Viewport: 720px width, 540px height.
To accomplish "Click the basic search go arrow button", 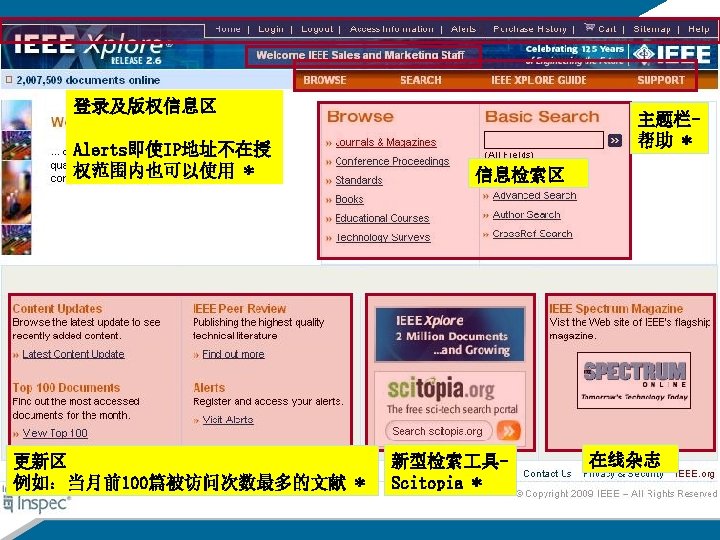I will [615, 140].
